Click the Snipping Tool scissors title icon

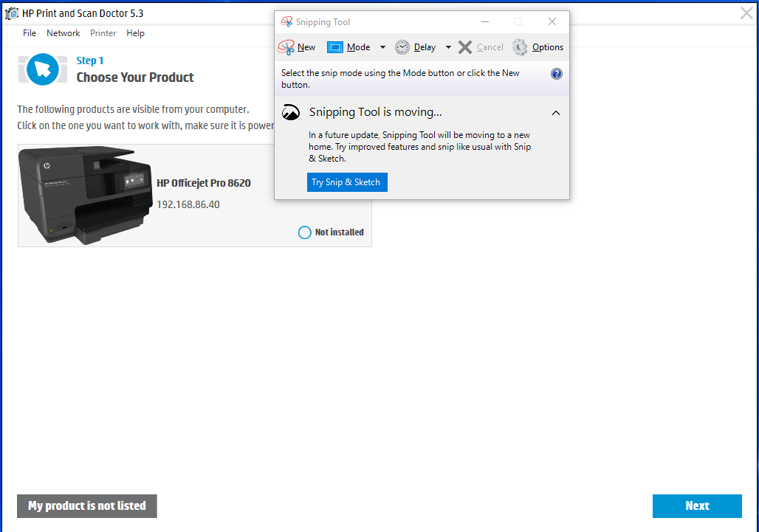click(287, 21)
